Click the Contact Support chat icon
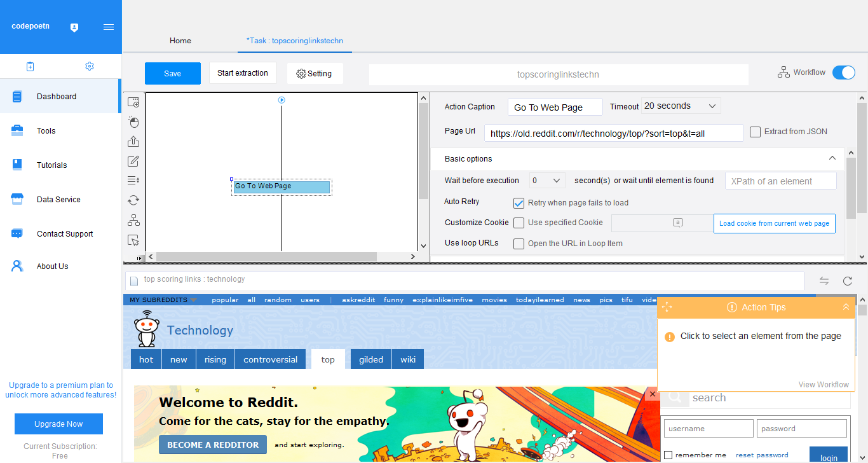868x463 pixels. click(x=17, y=233)
